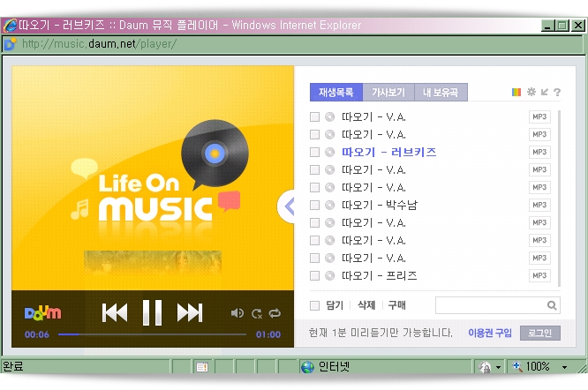Check the box for 따오기 - 러브키즈
This screenshot has height=390, width=588.
[314, 152]
